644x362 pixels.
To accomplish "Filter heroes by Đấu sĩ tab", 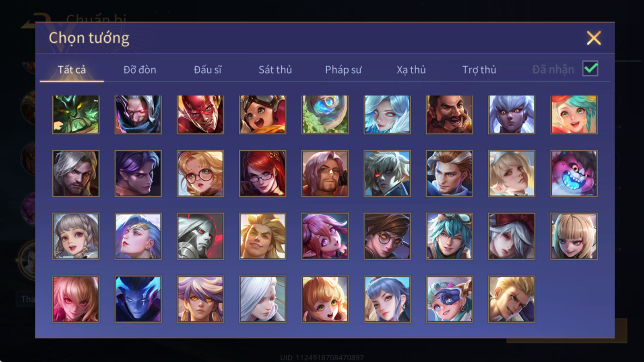I will [x=208, y=70].
